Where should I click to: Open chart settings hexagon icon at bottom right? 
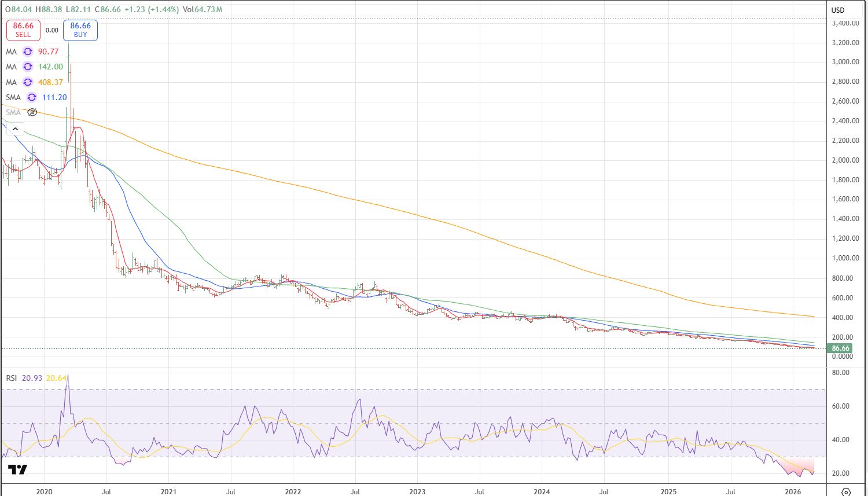(845, 492)
